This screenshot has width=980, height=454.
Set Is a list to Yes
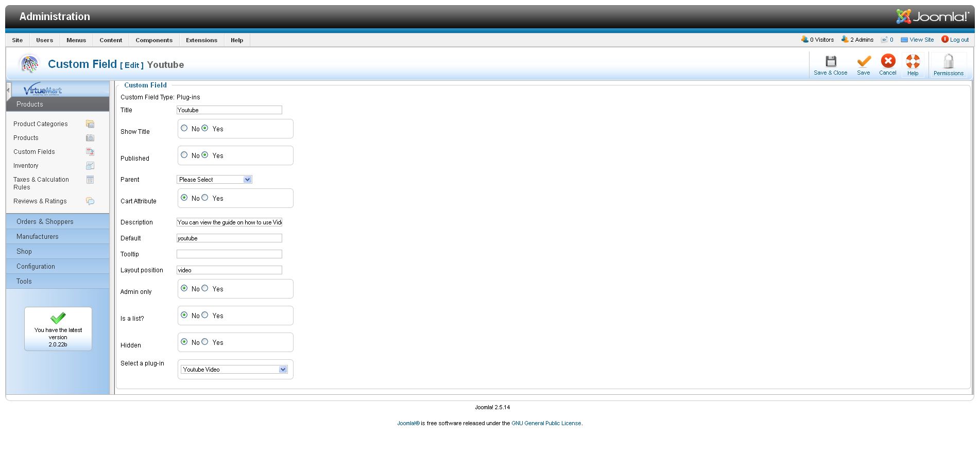tap(205, 315)
